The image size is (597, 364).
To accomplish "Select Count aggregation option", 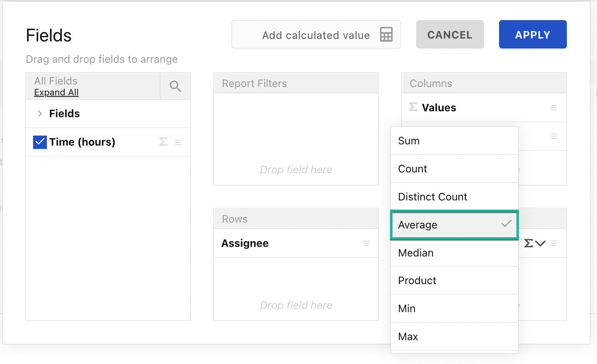I will (454, 169).
